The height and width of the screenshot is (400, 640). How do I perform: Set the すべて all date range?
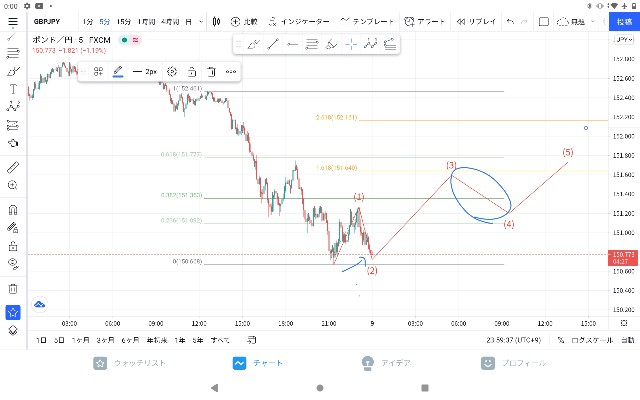click(220, 340)
